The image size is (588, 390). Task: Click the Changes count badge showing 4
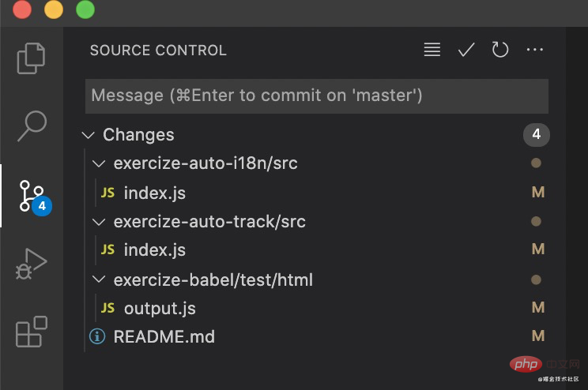(x=536, y=135)
